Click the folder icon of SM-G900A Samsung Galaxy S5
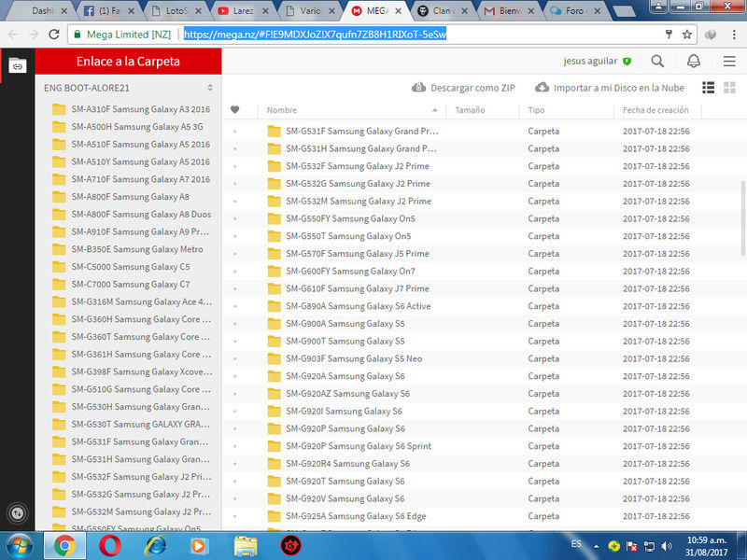 (274, 324)
